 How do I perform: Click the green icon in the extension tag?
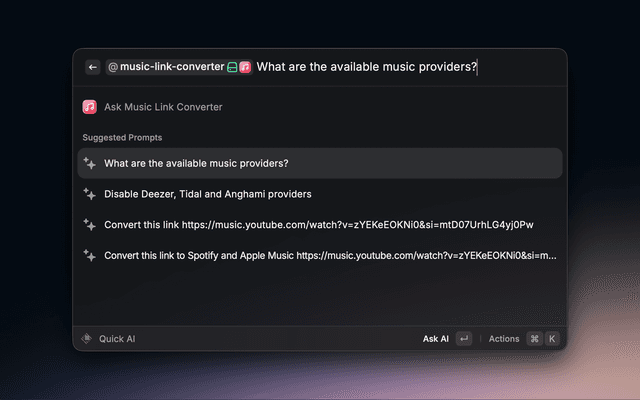[x=232, y=67]
